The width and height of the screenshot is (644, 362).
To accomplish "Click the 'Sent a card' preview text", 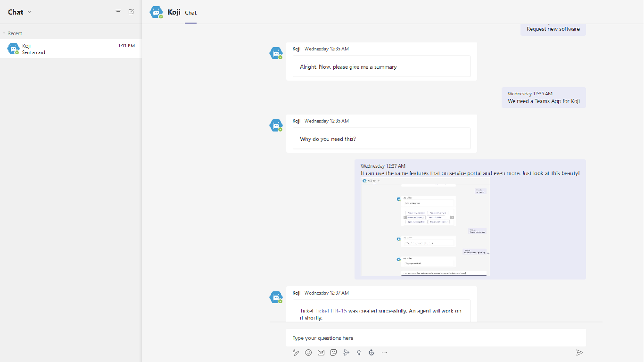I will point(33,52).
